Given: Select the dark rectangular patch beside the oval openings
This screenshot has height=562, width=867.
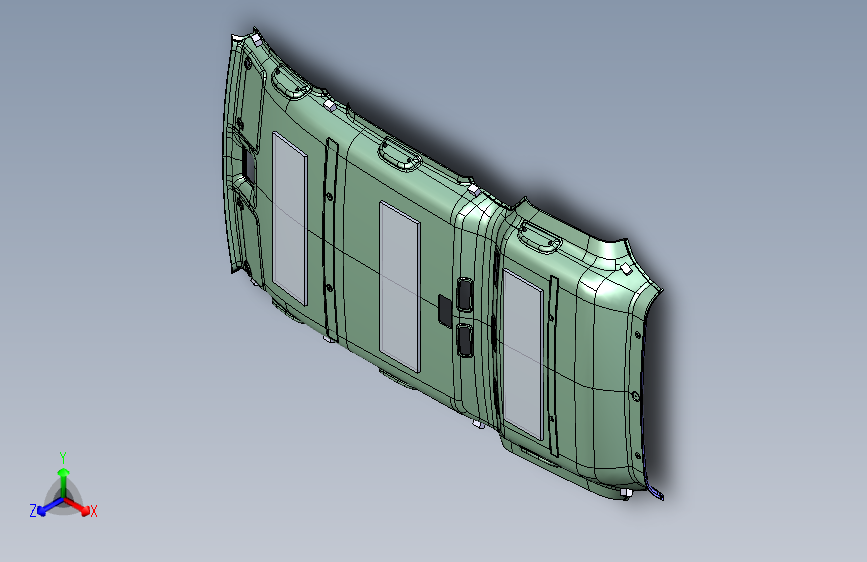Looking at the screenshot, I should click(x=445, y=310).
